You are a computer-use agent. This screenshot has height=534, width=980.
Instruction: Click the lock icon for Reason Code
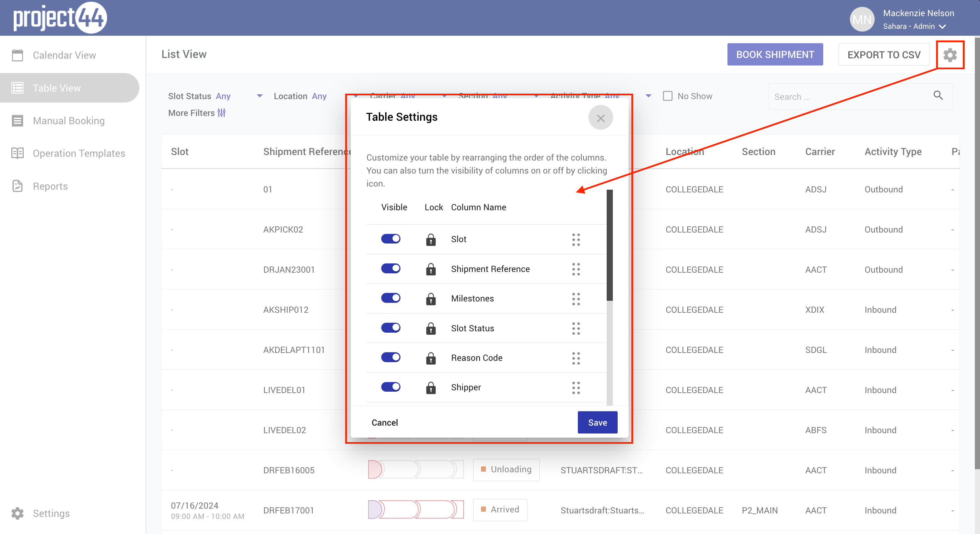[x=431, y=358]
